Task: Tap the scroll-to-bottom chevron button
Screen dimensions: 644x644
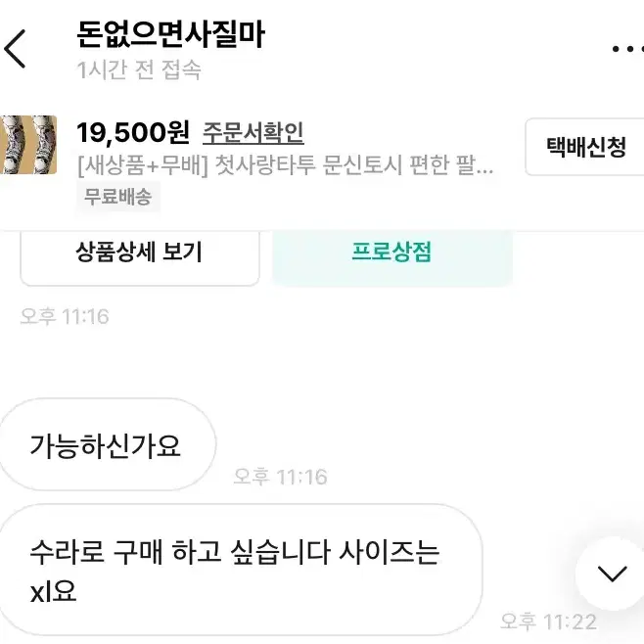Action: click(613, 574)
